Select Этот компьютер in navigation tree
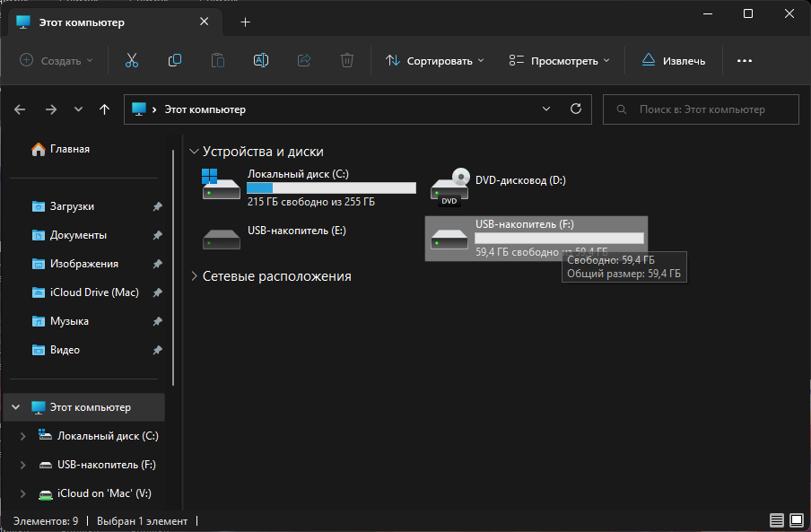Screen dimensions: 811x532 tap(84, 407)
